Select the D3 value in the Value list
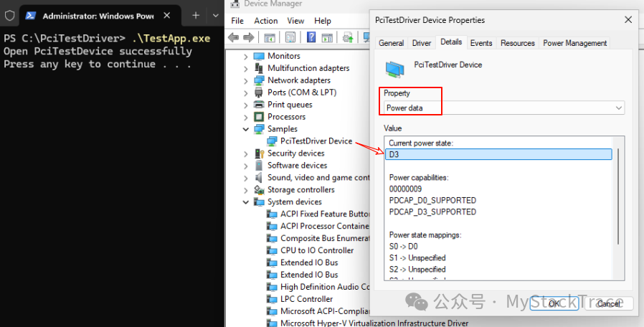Screen dimensions: 644x327 (x=498, y=154)
